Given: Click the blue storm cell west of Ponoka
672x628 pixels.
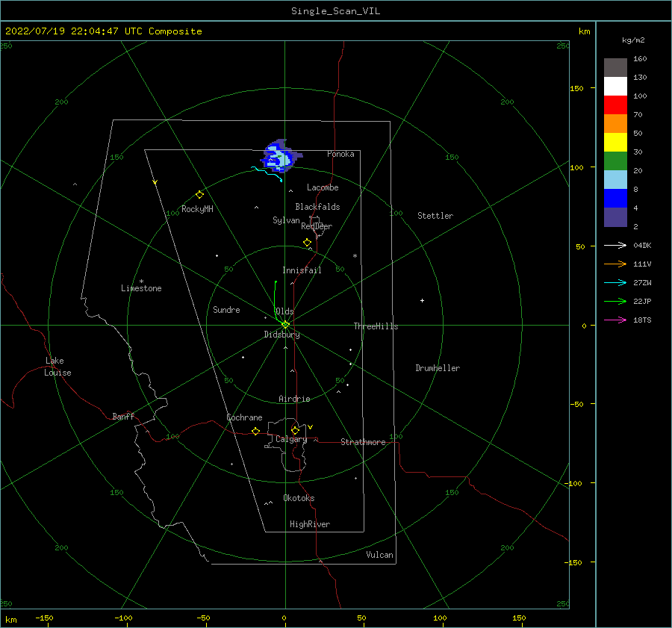Looking at the screenshot, I should (280, 155).
